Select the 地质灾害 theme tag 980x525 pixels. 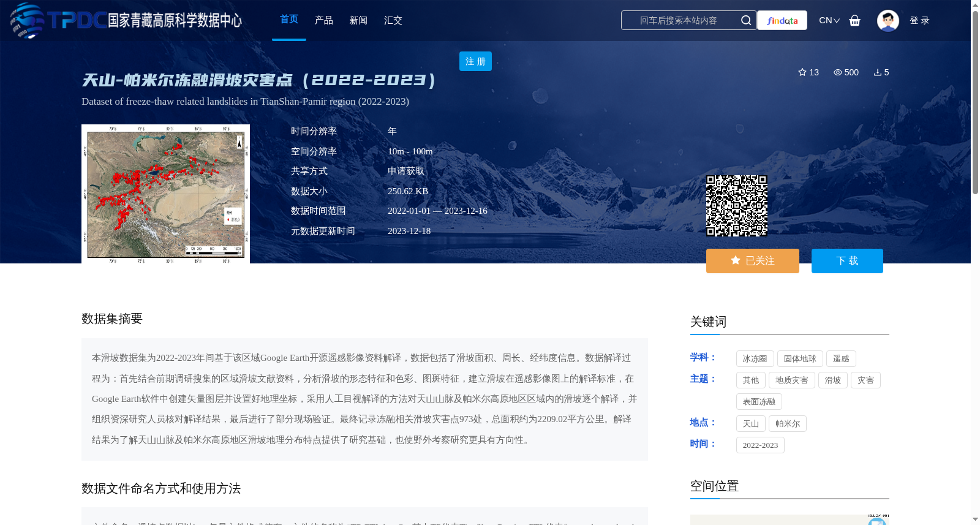(792, 380)
